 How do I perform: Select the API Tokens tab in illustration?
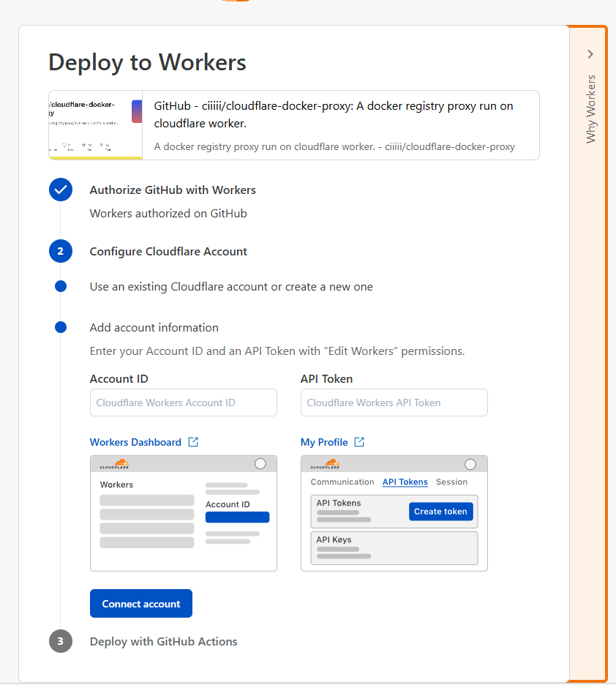tap(405, 482)
